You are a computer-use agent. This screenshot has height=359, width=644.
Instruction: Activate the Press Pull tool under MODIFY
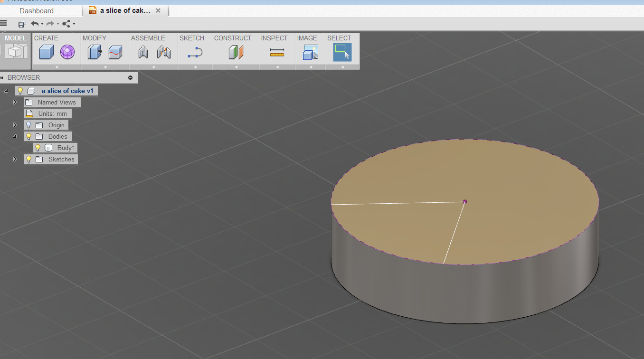(95, 52)
